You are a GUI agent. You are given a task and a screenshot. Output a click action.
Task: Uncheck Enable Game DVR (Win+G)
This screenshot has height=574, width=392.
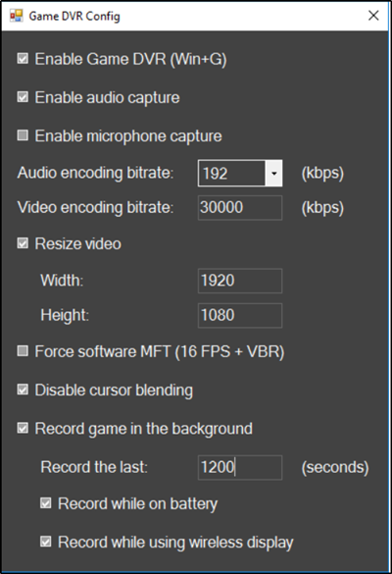click(23, 59)
